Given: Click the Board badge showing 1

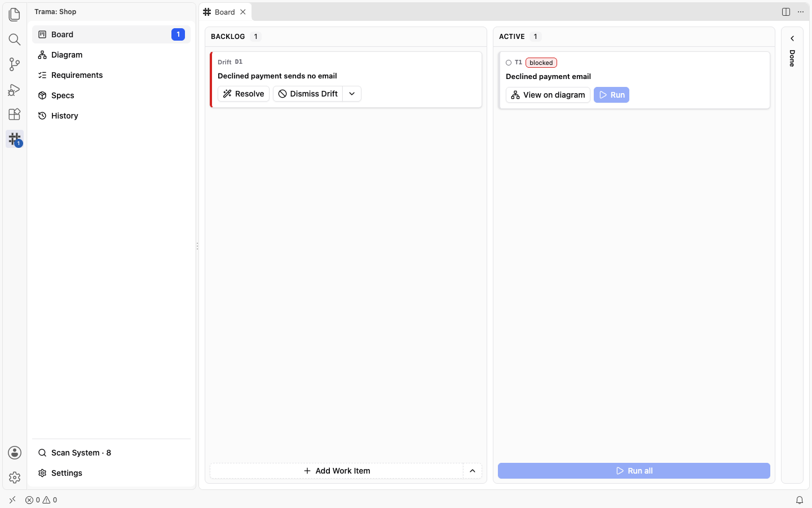Looking at the screenshot, I should 178,34.
